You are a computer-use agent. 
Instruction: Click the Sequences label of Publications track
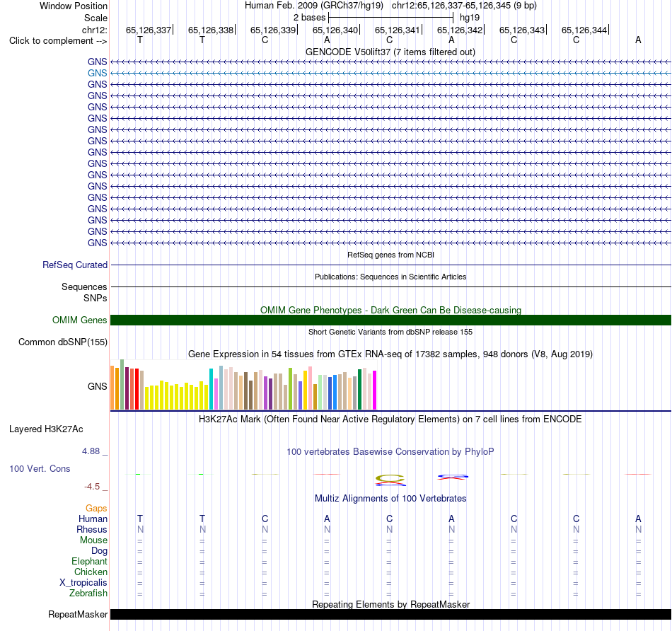pos(84,286)
